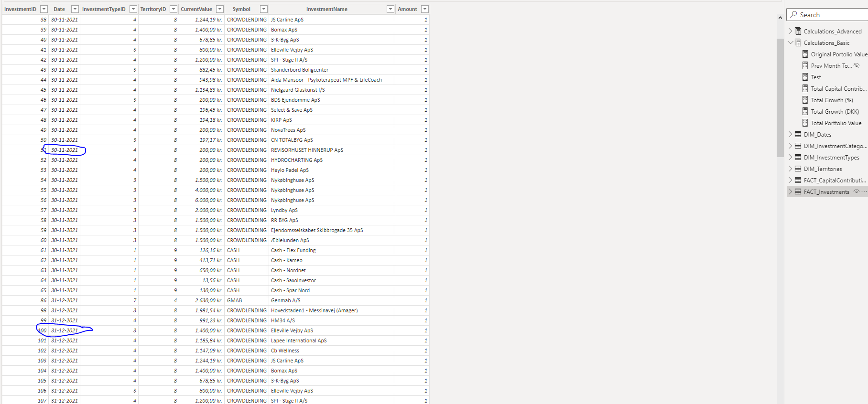Image resolution: width=868 pixels, height=404 pixels.
Task: Expand the DIM_Territories table
Action: click(x=790, y=169)
